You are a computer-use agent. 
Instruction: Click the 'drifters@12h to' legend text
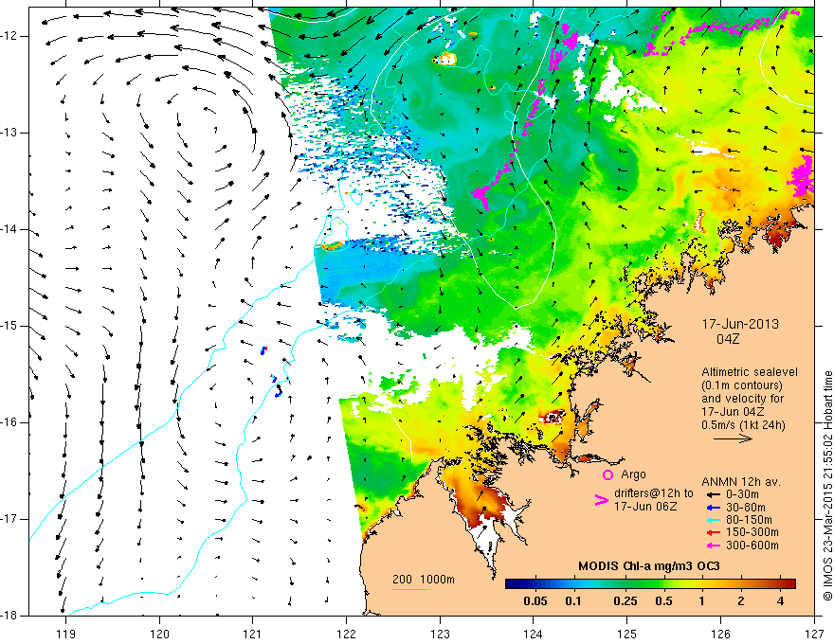pos(654,493)
